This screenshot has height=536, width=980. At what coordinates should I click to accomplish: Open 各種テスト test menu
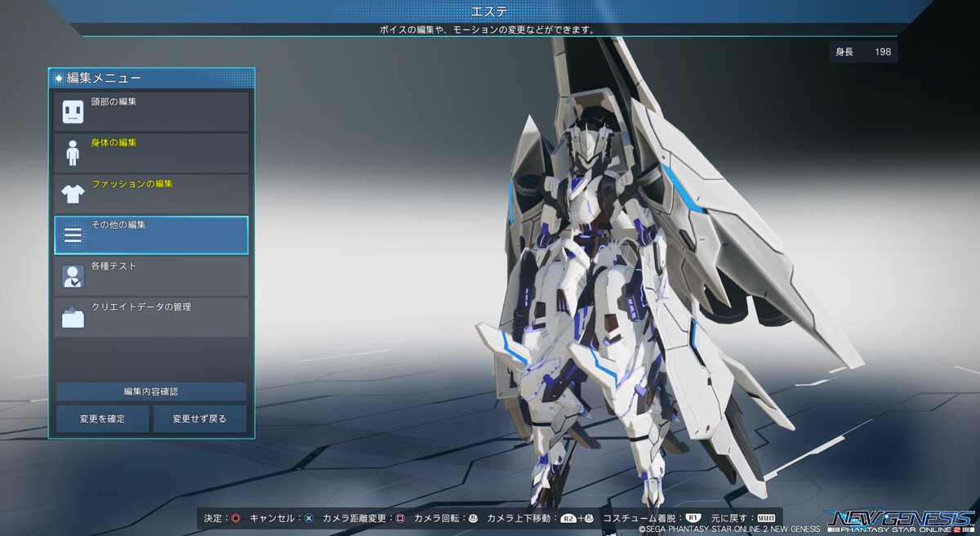[151, 276]
